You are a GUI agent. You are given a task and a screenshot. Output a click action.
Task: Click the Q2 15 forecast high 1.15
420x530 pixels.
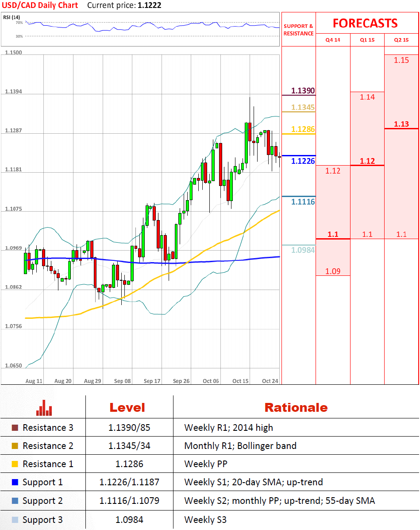click(x=401, y=60)
